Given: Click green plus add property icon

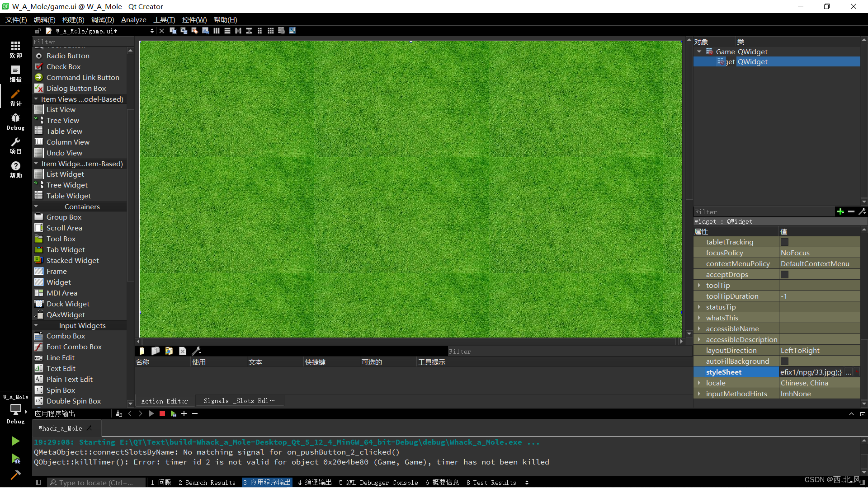Looking at the screenshot, I should pyautogui.click(x=840, y=211).
